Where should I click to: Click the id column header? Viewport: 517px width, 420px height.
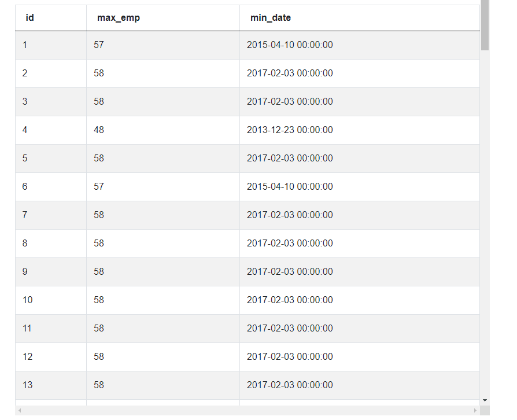pyautogui.click(x=28, y=18)
